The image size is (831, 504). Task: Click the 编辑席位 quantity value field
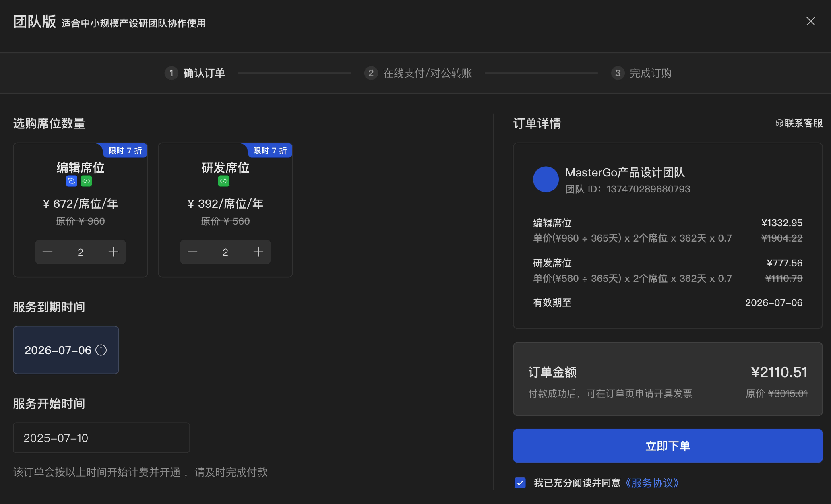(x=80, y=252)
